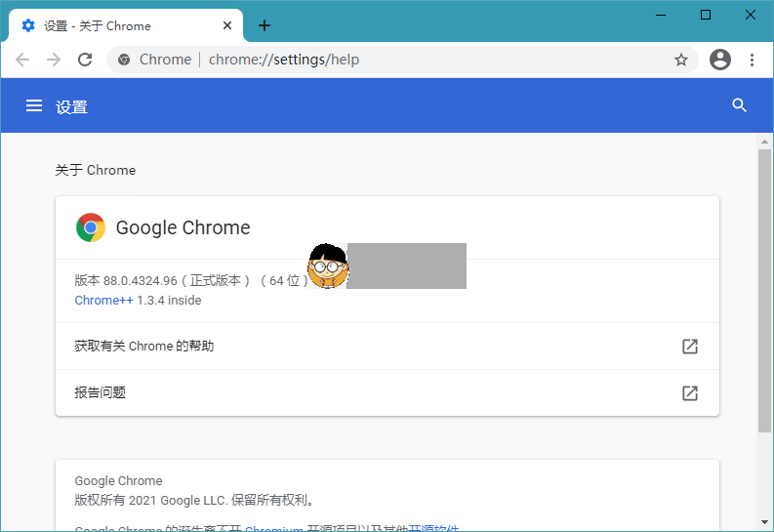774x532 pixels.
Task: Click the Chrome site info icon in address bar
Action: [124, 60]
